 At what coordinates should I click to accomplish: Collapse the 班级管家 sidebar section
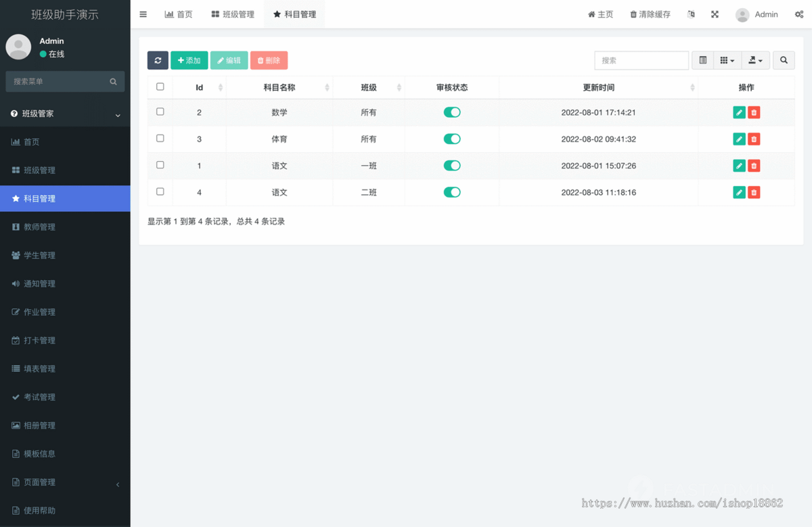click(118, 114)
